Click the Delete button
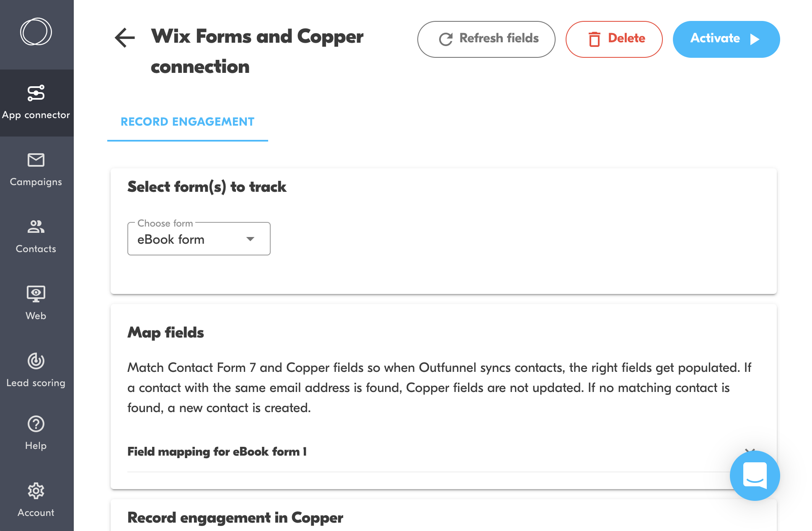This screenshot has width=812, height=531. coord(614,39)
